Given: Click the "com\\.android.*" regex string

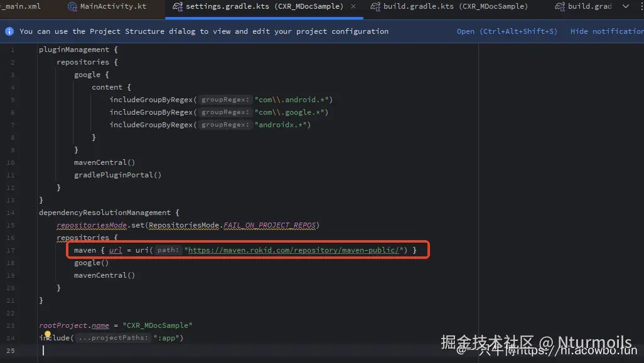Looking at the screenshot, I should coord(292,100).
